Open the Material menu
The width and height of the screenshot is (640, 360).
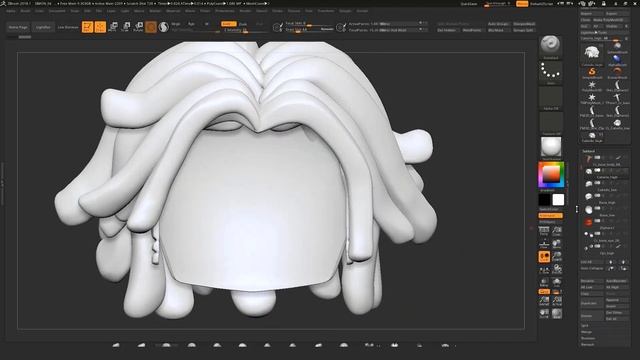point(173,11)
